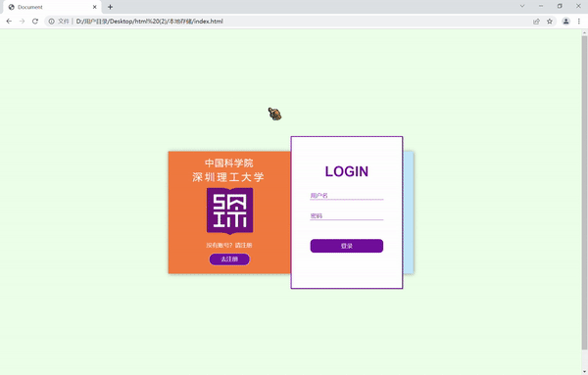The width and height of the screenshot is (588, 375).
Task: Open the user profile icon in toolbar
Action: pos(565,22)
